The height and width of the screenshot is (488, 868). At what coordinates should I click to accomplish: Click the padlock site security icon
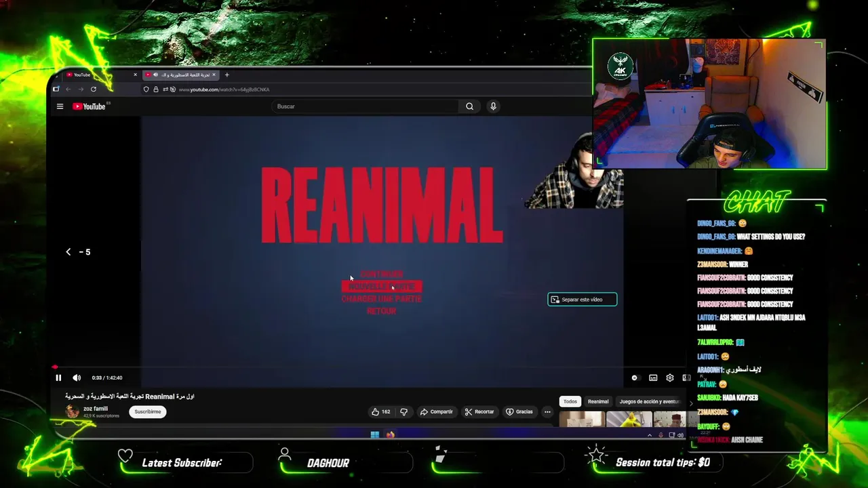[x=155, y=89]
